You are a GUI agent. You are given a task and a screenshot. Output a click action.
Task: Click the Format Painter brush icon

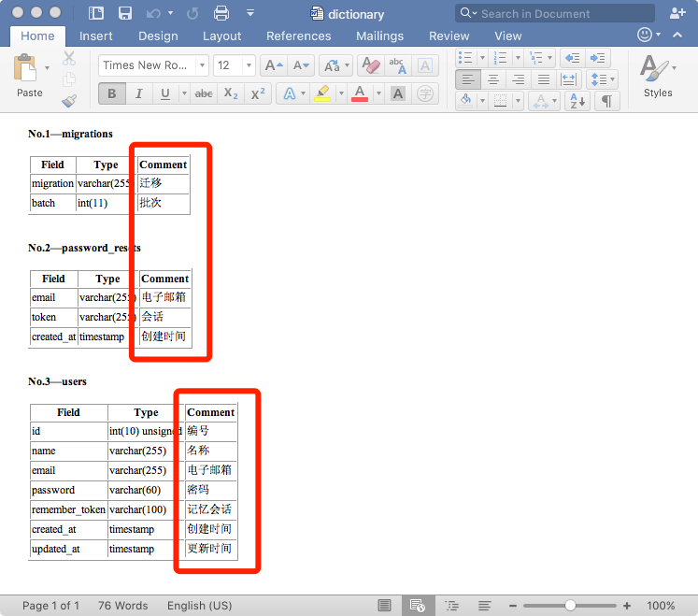(x=69, y=101)
